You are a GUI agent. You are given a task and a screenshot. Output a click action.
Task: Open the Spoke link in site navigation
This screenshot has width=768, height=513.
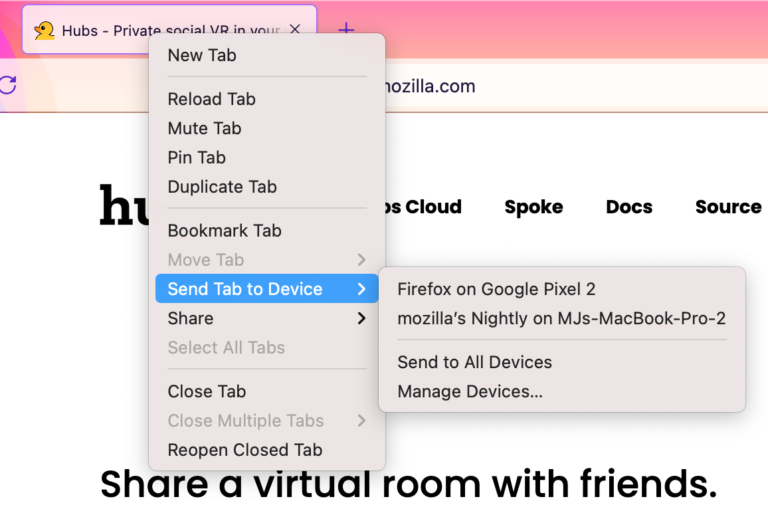pyautogui.click(x=533, y=207)
